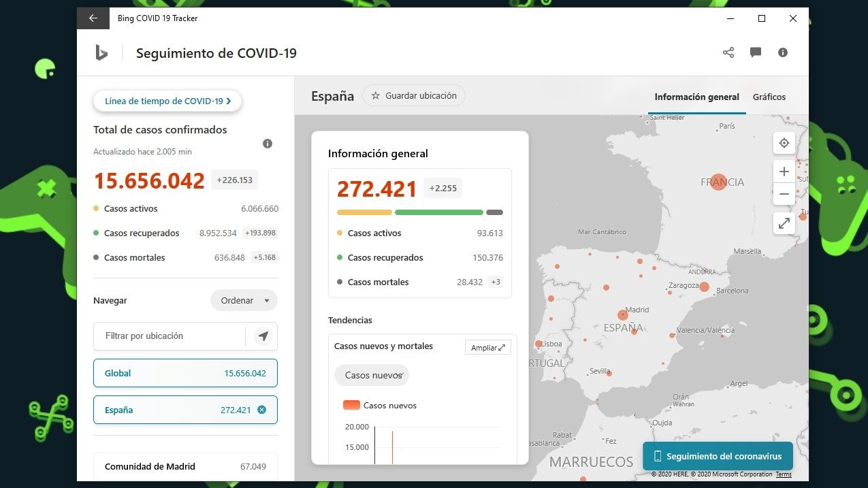Image resolution: width=868 pixels, height=488 pixels.
Task: Open Comunidad de Madrid entry
Action: 185,466
